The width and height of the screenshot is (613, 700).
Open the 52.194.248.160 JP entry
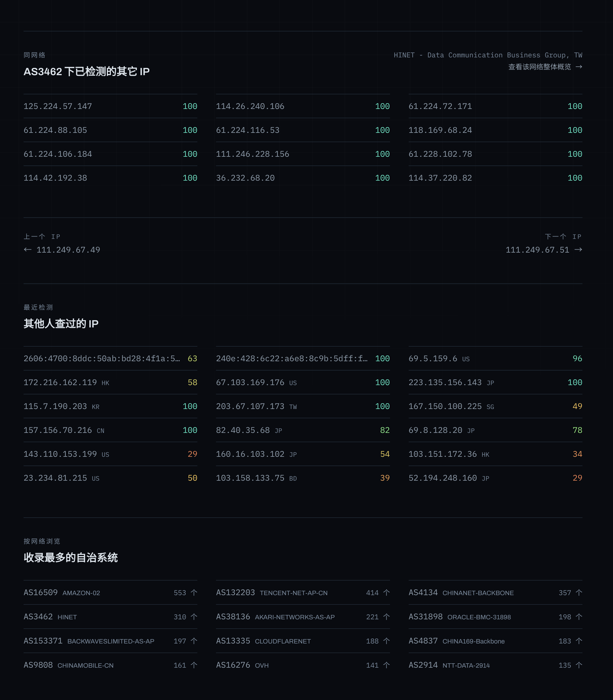tap(495, 478)
